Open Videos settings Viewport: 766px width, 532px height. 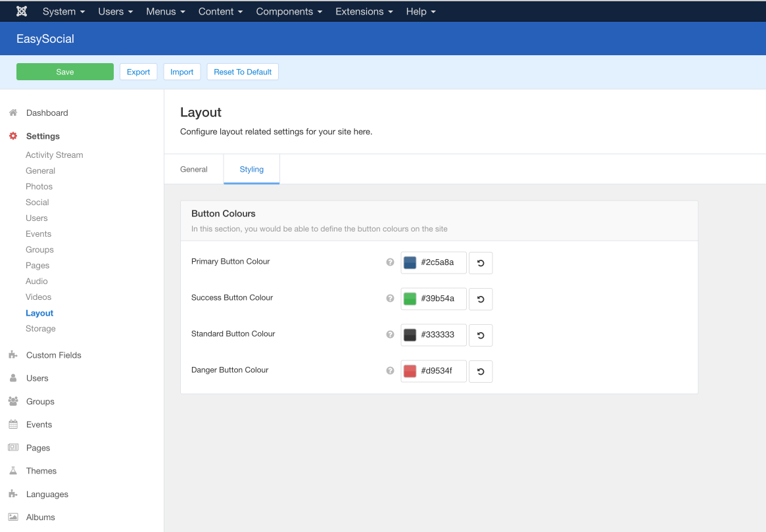(39, 297)
